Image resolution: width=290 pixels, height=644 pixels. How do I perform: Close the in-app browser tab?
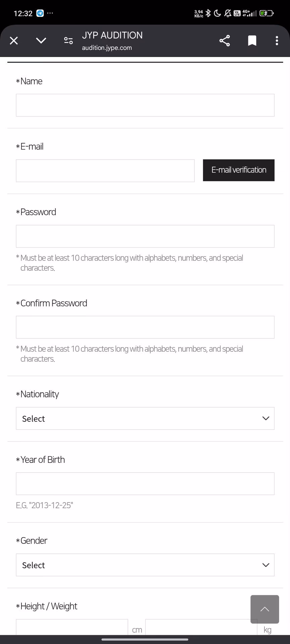(x=14, y=41)
